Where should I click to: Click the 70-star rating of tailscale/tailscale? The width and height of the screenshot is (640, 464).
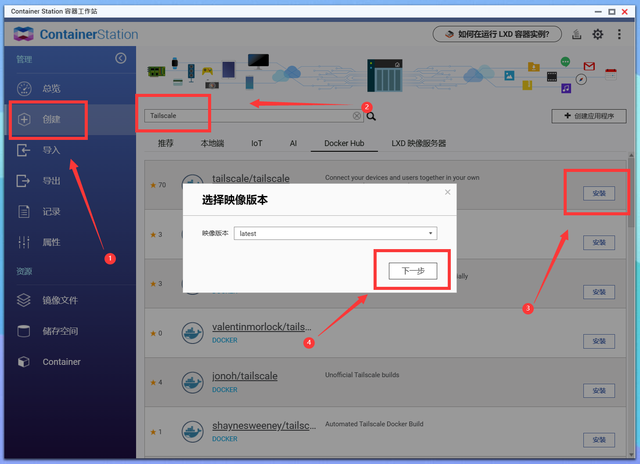coord(158,185)
